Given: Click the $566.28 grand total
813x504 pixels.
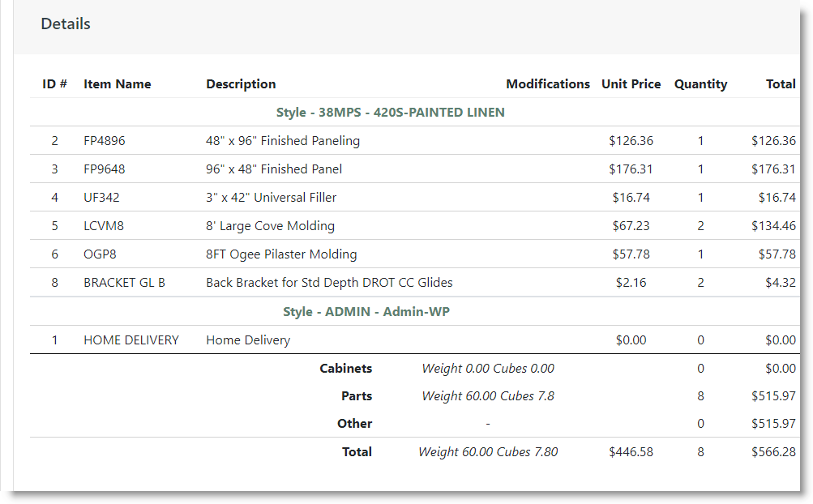Looking at the screenshot, I should click(x=773, y=452).
